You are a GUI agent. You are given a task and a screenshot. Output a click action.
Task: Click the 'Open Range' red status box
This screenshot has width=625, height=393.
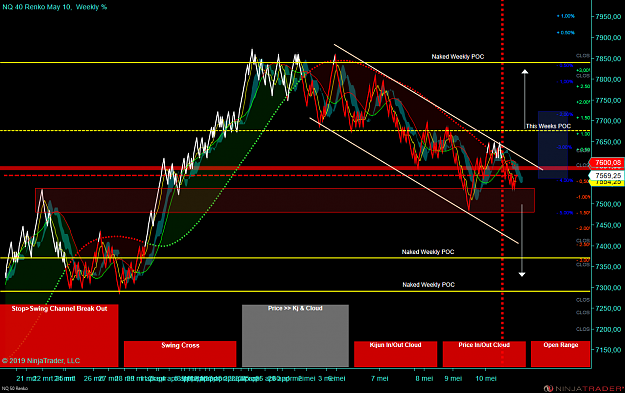click(560, 354)
